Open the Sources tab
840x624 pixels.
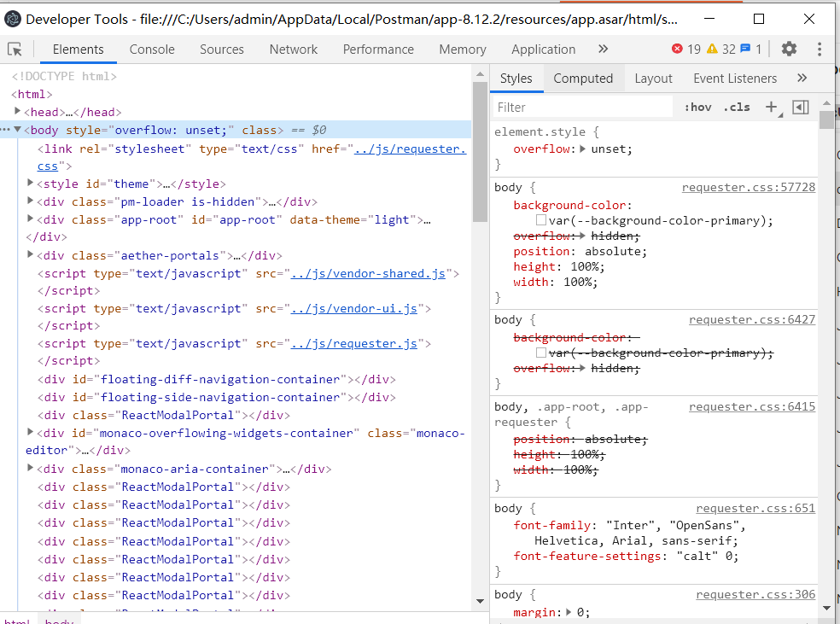coord(222,50)
